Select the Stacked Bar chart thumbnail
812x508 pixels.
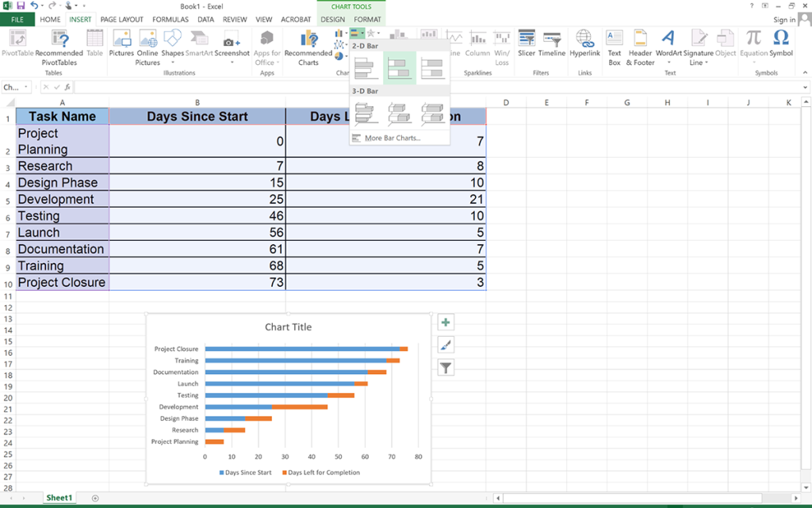coord(400,67)
